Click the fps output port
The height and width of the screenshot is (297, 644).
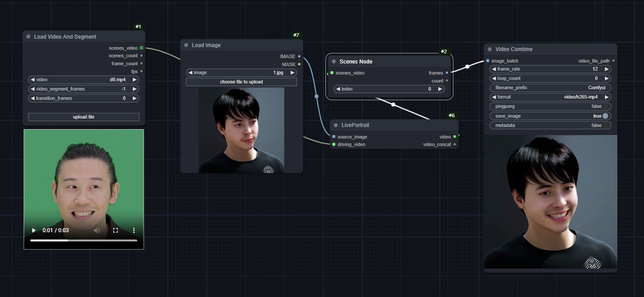point(141,71)
